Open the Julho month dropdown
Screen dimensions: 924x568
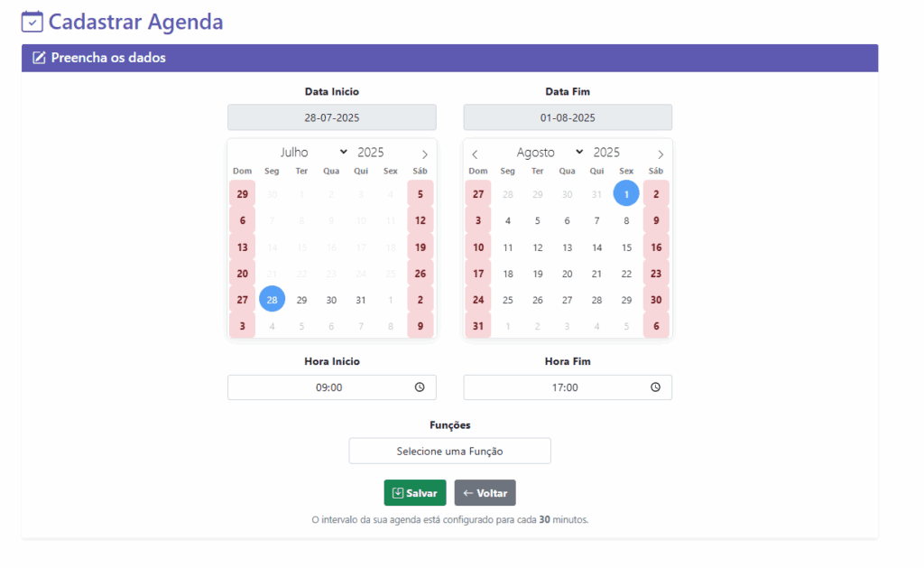click(x=313, y=153)
